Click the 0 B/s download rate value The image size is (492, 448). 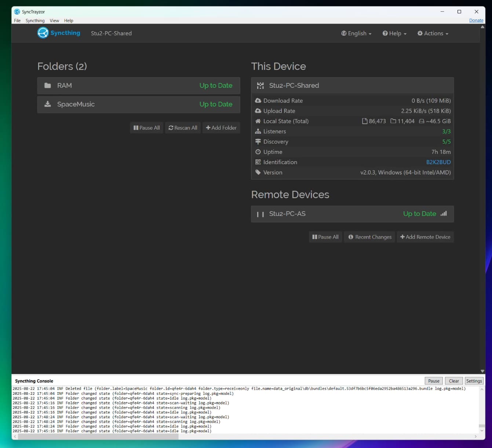click(x=431, y=101)
